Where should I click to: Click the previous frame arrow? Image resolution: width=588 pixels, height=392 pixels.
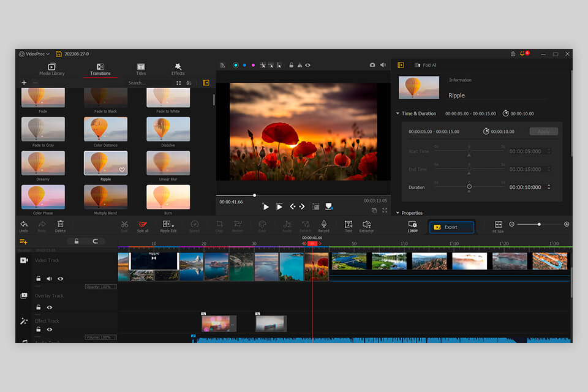point(293,206)
